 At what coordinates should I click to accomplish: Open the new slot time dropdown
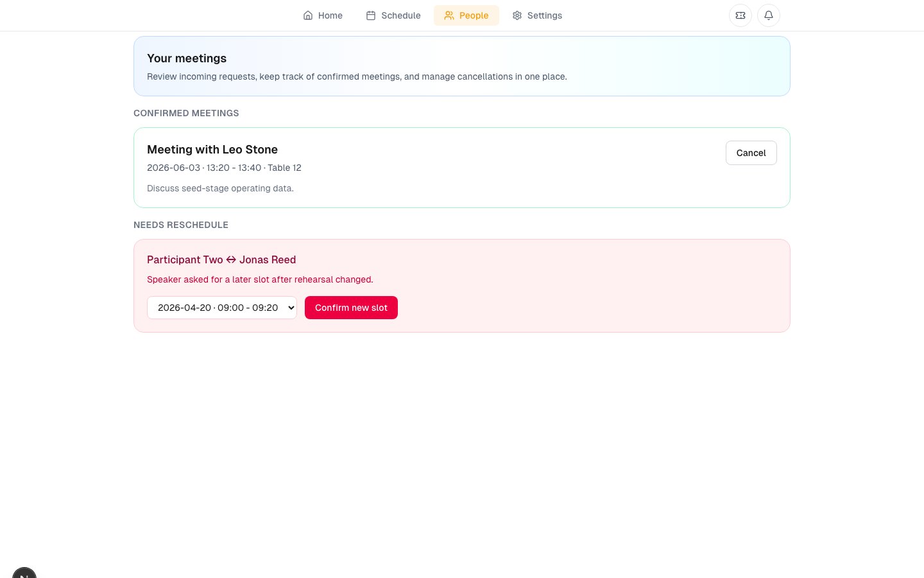[x=222, y=308]
